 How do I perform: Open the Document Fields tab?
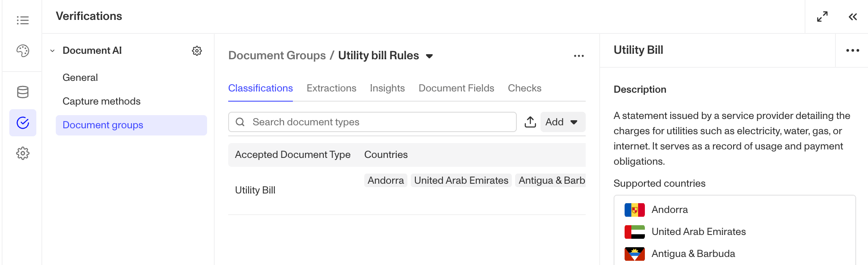(456, 88)
